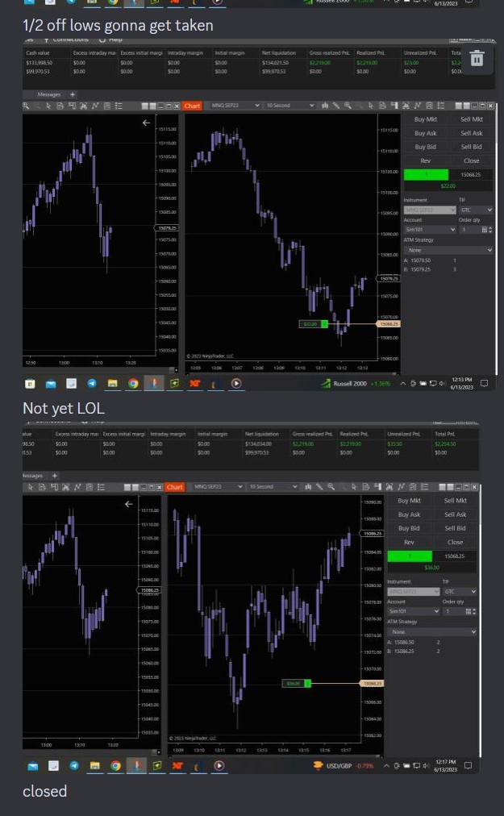Open Sim101 account dropdown in 12:17 PM Chart Trader

(414, 611)
